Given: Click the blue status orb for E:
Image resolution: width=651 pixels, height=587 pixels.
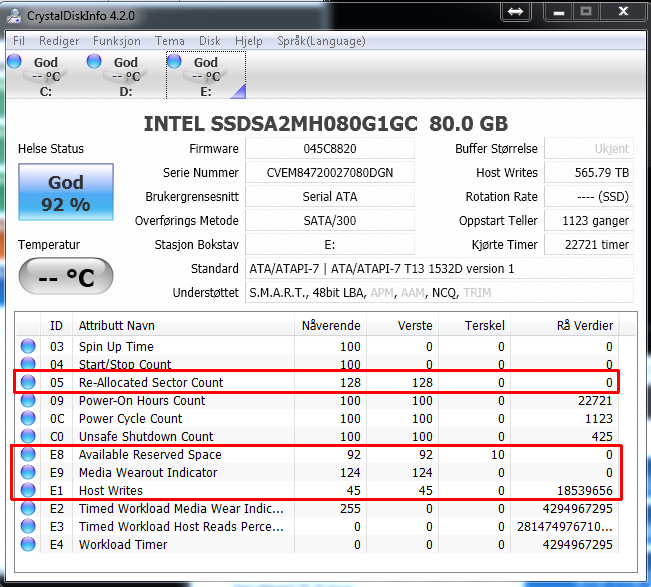Looking at the screenshot, I should (x=174, y=61).
